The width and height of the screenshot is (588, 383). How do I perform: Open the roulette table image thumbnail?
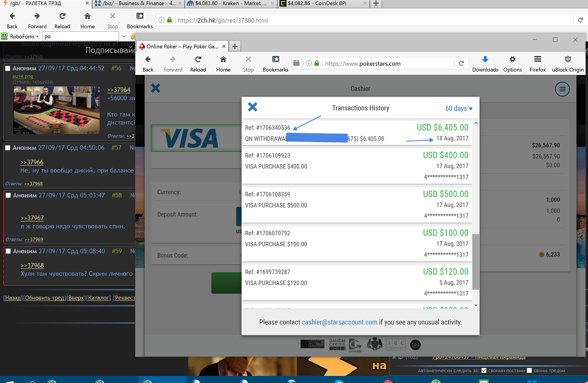pyautogui.click(x=56, y=110)
